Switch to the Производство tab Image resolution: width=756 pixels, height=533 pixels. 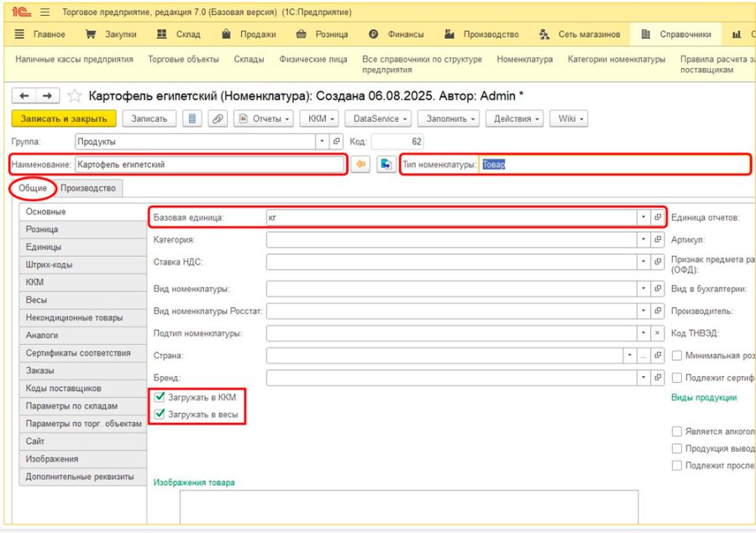[88, 188]
